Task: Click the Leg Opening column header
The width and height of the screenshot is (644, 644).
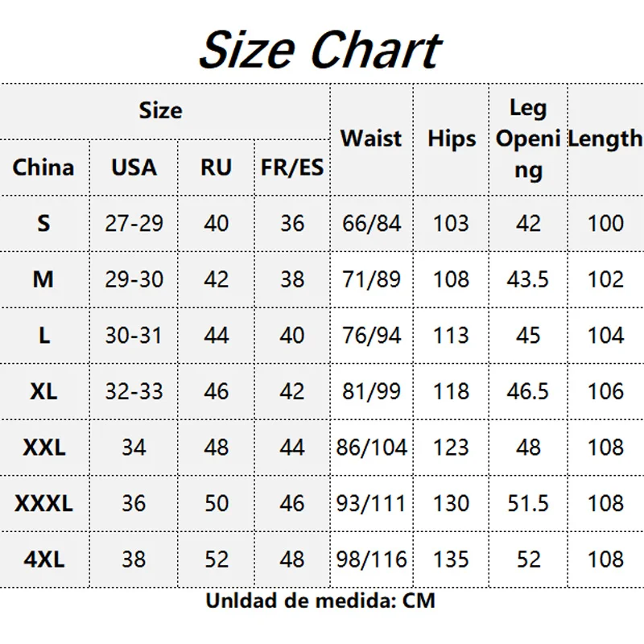Action: point(528,138)
